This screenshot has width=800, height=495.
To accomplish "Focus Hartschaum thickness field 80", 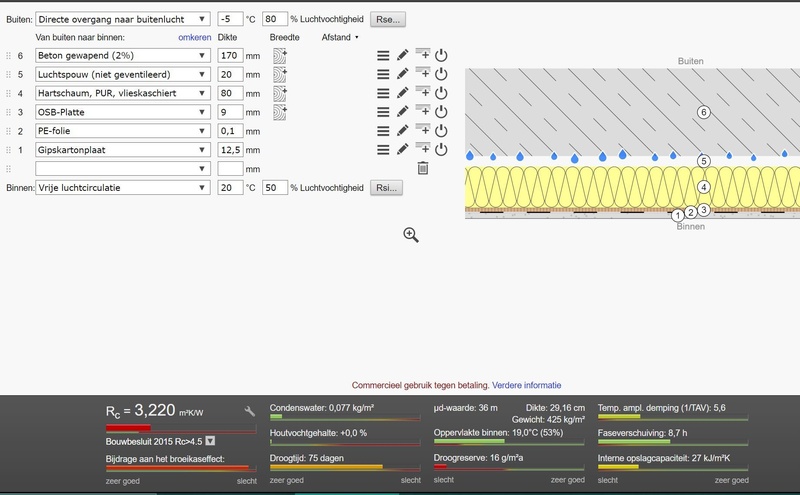I will tap(230, 93).
